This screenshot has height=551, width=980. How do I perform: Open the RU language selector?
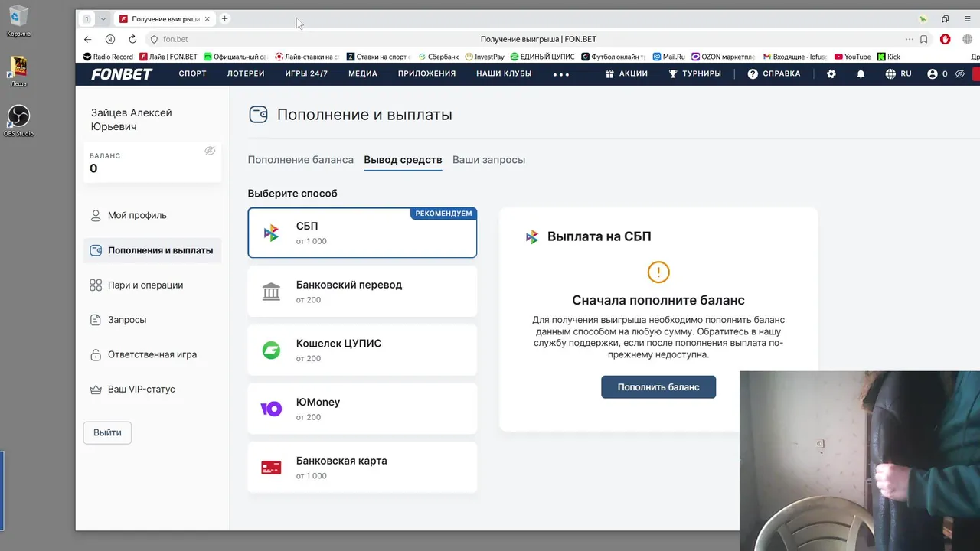point(898,74)
